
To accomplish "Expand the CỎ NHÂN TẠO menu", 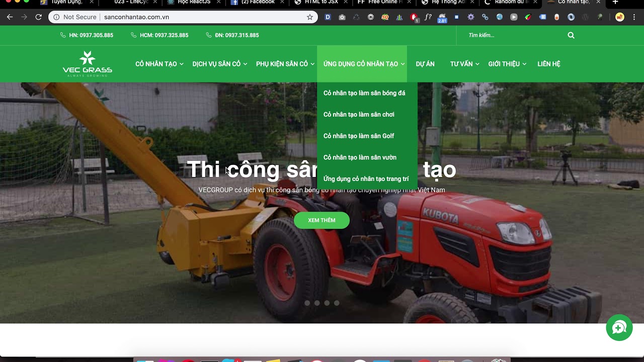I will pyautogui.click(x=159, y=64).
